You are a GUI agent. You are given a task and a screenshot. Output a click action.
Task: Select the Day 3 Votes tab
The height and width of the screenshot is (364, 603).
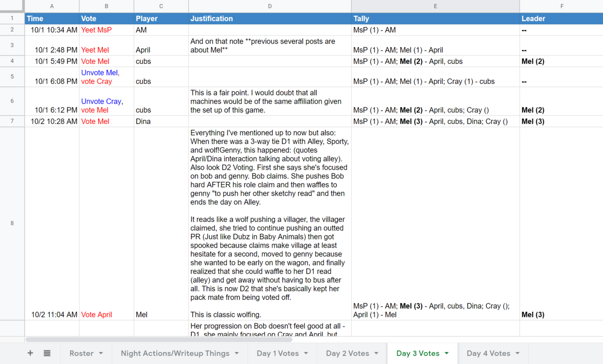pyautogui.click(x=418, y=353)
